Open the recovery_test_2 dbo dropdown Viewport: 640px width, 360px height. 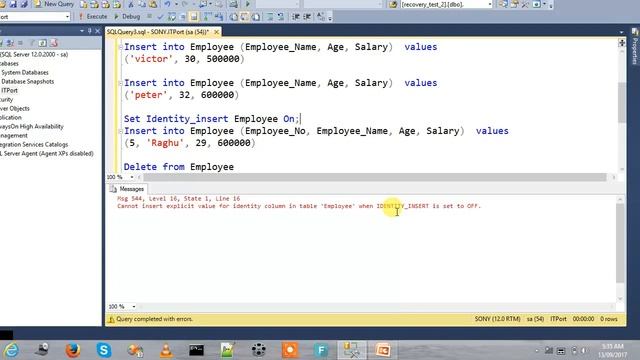490,4
